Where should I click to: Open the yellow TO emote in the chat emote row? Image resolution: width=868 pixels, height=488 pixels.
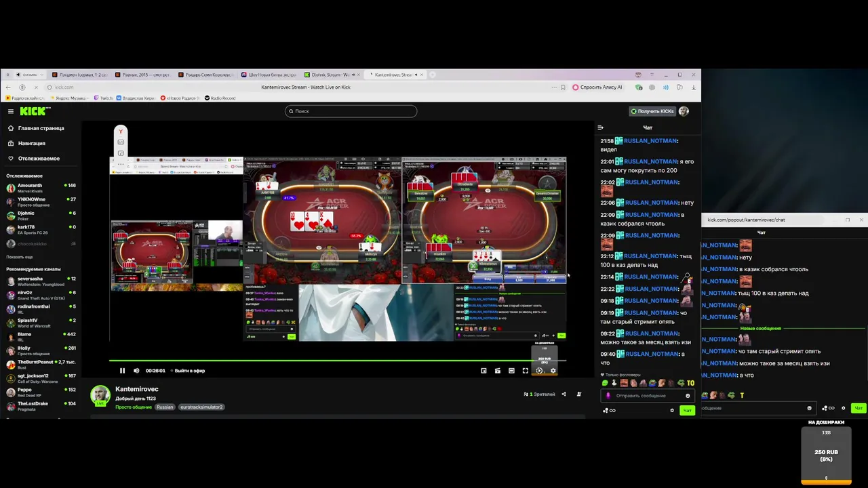point(690,384)
